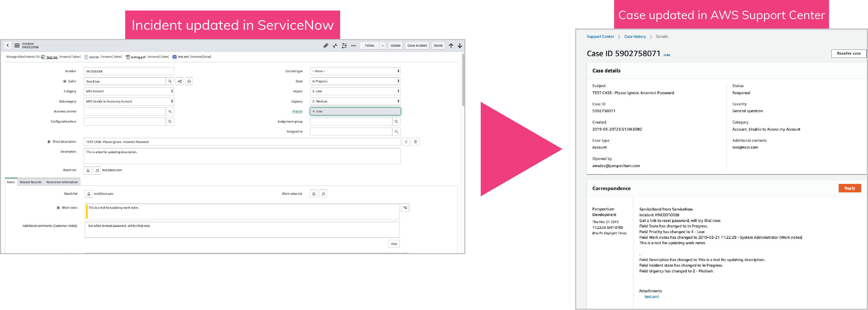Unlock the Notes tab Watch list lock
The height and width of the screenshot is (310, 868).
tap(89, 194)
